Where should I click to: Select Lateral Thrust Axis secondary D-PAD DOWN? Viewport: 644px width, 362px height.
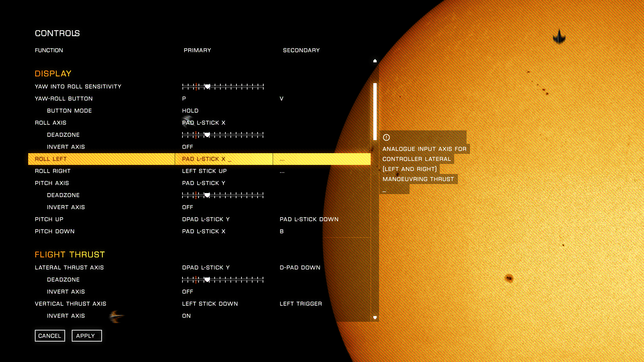coord(300,267)
